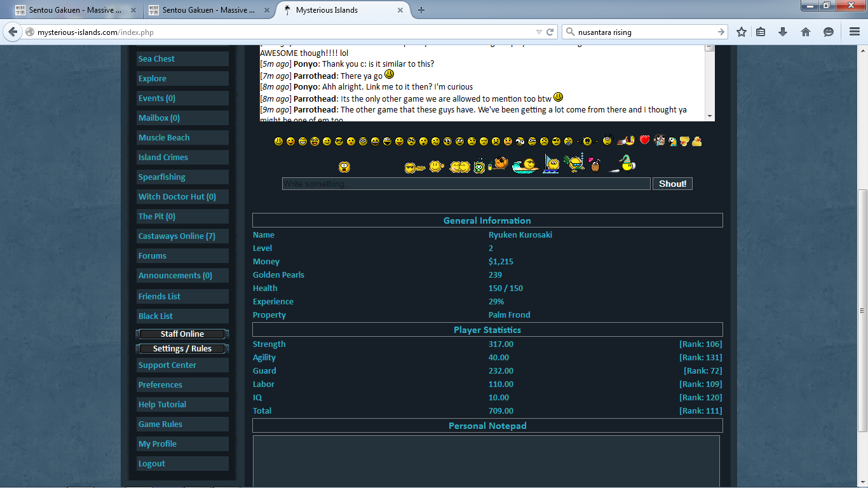Insert the coconut drink emoticon
The height and width of the screenshot is (488, 868).
point(595,165)
